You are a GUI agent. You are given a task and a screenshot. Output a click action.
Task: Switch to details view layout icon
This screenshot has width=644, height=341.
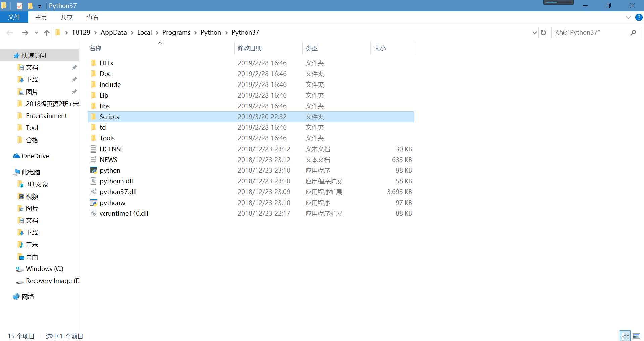pyautogui.click(x=625, y=336)
